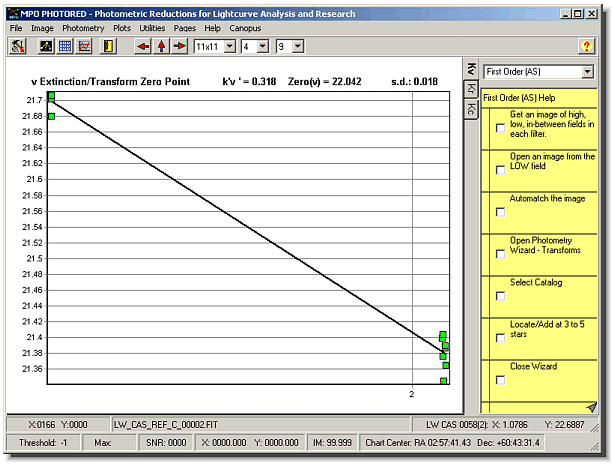Screen dimensions: 613x465
Task: Click the red left arrow button
Action: pos(143,46)
